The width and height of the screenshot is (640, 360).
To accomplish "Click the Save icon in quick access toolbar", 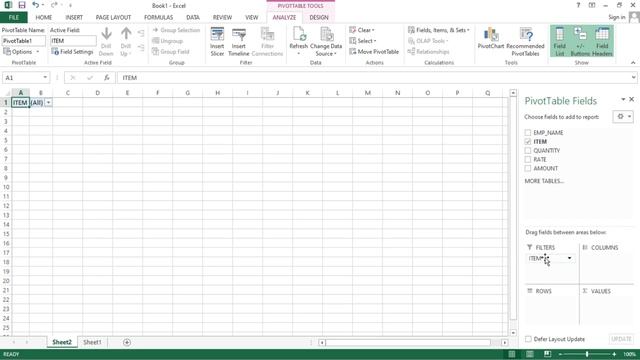I will 22,5.
